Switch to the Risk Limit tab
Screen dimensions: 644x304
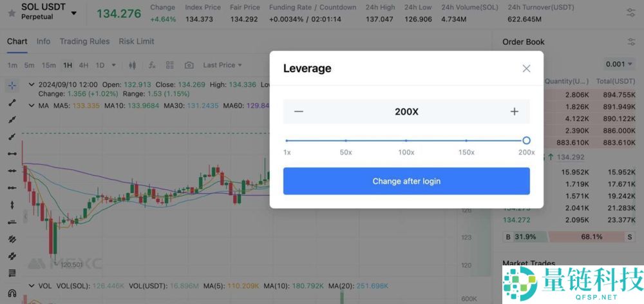pyautogui.click(x=137, y=41)
